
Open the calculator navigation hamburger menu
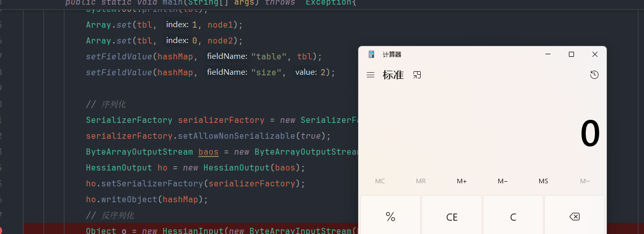coord(371,75)
